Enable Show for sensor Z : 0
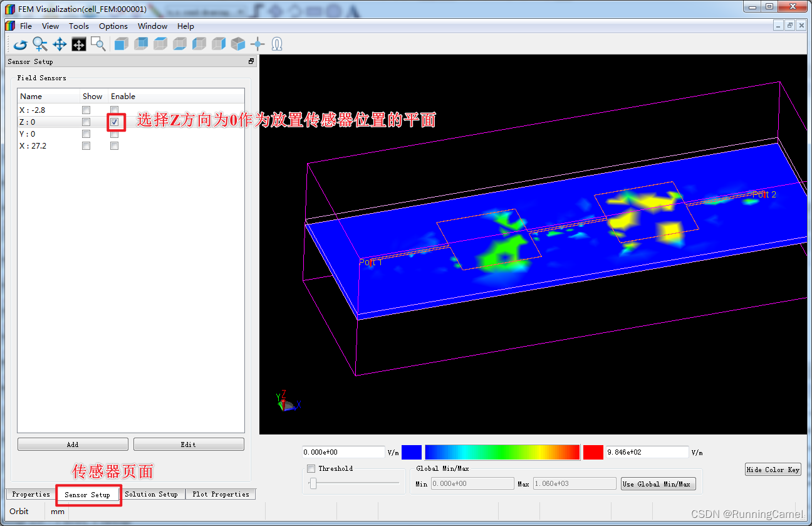 coord(86,122)
